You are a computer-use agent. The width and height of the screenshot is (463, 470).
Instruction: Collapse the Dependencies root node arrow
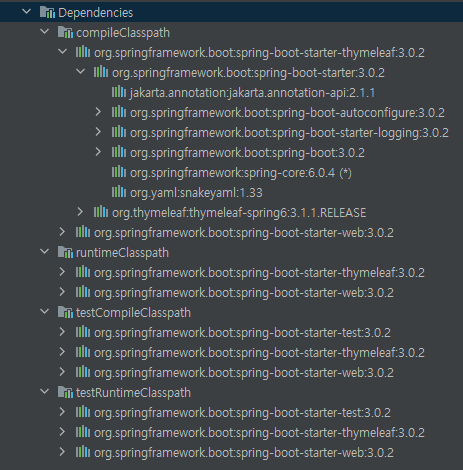(26, 12)
